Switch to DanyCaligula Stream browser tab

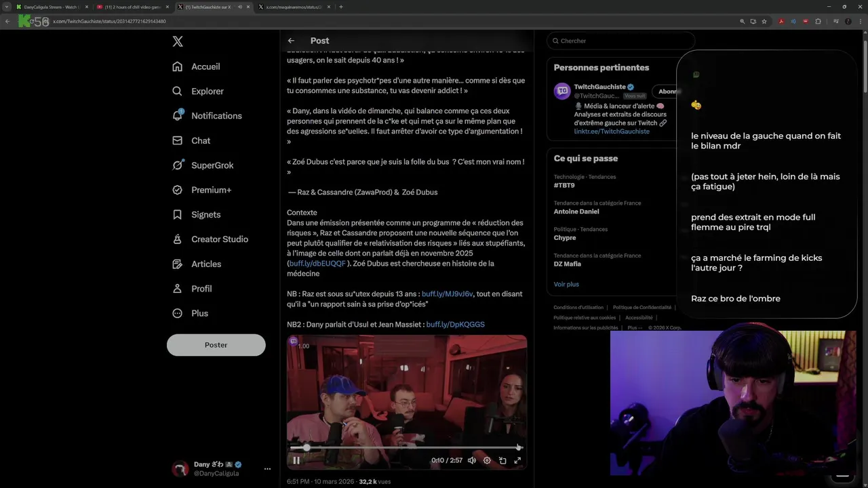(x=51, y=7)
